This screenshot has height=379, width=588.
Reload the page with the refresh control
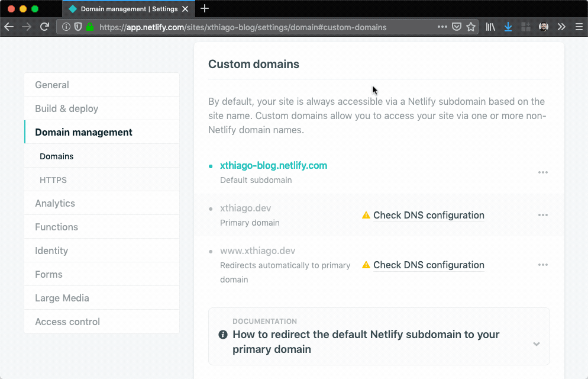45,27
